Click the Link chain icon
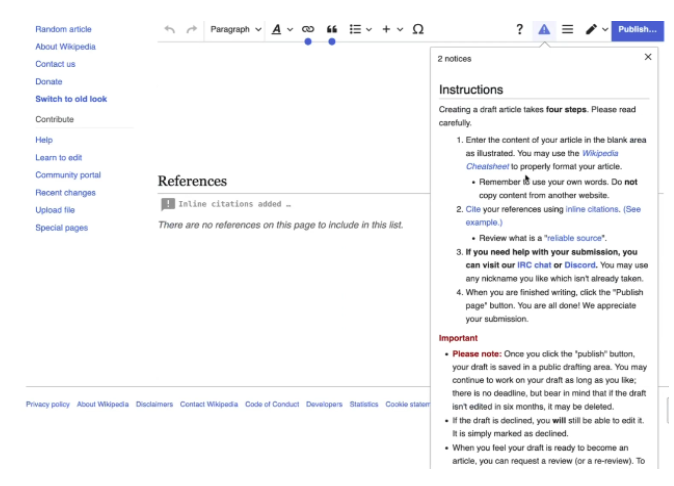 pyautogui.click(x=308, y=29)
